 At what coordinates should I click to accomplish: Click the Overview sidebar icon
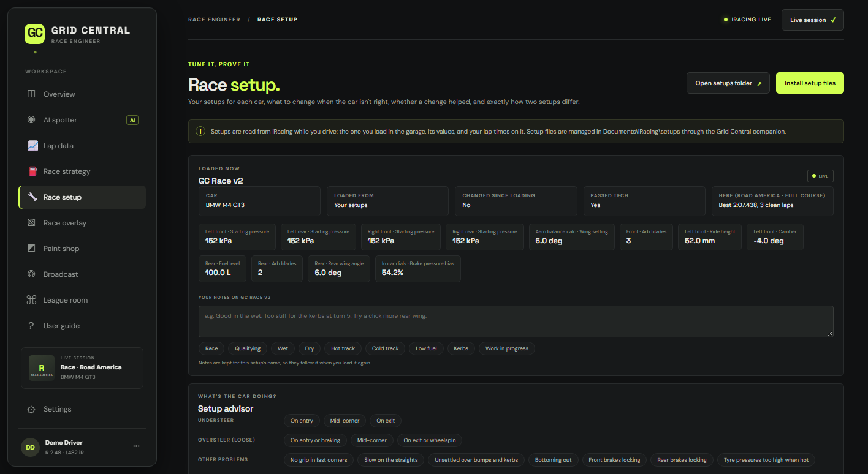pos(31,94)
